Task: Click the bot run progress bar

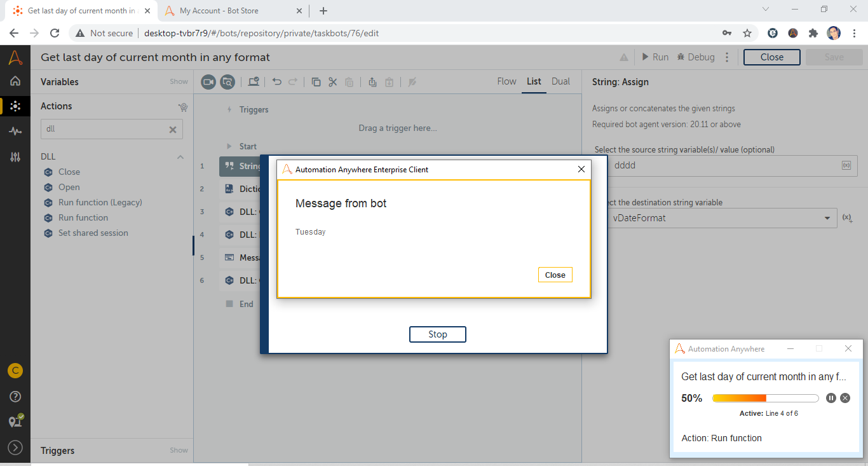Action: pos(765,398)
